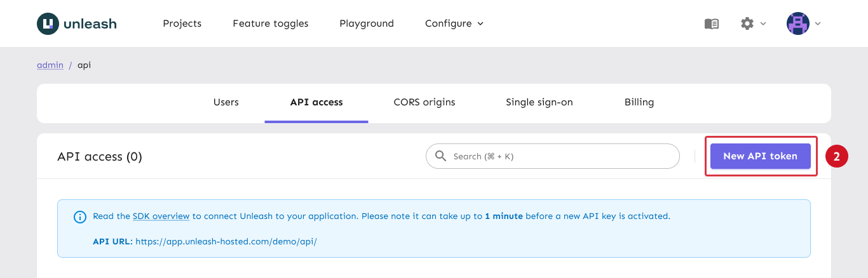
Task: Click the search magnifier icon
Action: coord(440,156)
